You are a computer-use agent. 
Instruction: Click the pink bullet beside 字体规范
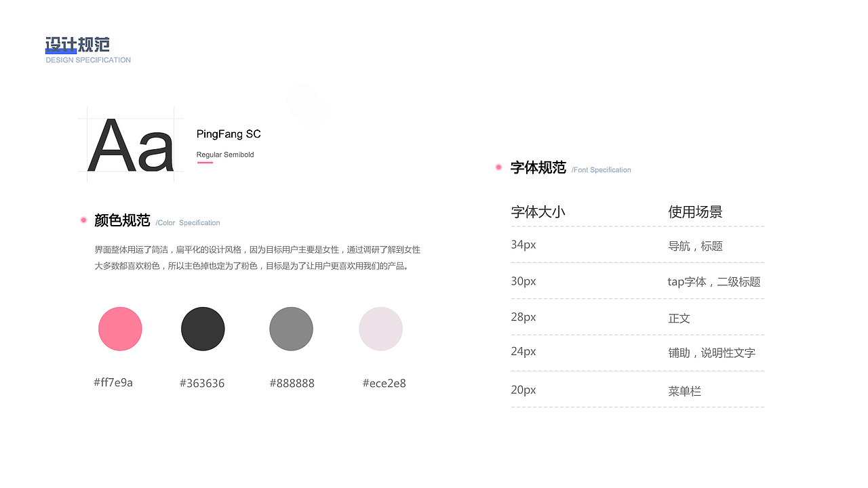click(x=498, y=167)
